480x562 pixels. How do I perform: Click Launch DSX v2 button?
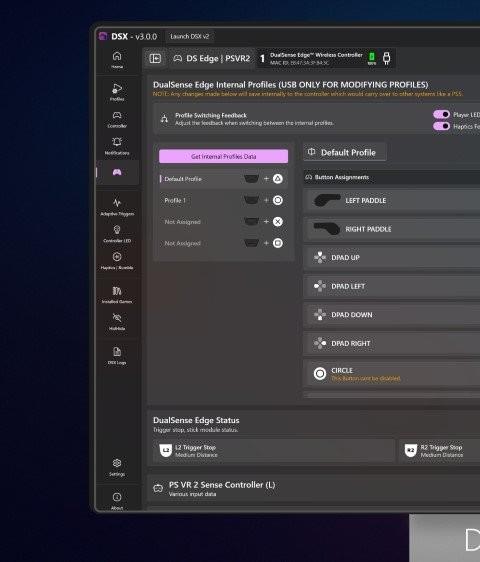(x=190, y=37)
